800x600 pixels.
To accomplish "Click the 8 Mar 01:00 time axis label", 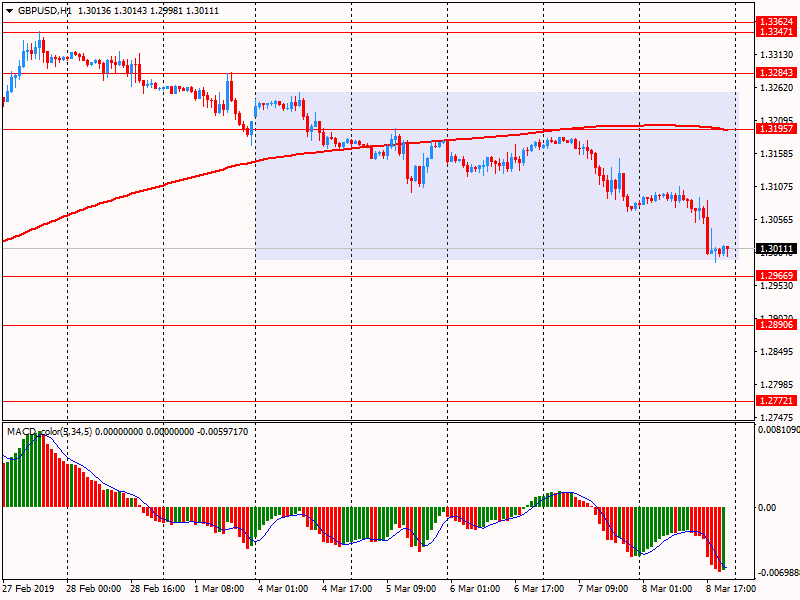I will [x=667, y=588].
